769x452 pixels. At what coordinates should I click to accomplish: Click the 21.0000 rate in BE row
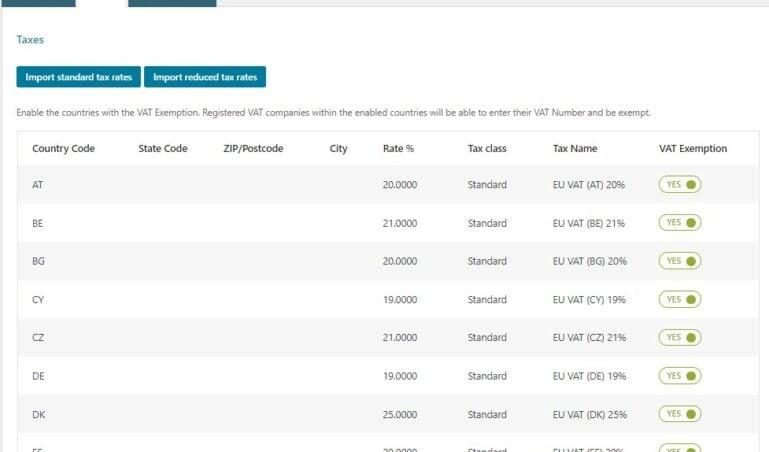click(400, 223)
